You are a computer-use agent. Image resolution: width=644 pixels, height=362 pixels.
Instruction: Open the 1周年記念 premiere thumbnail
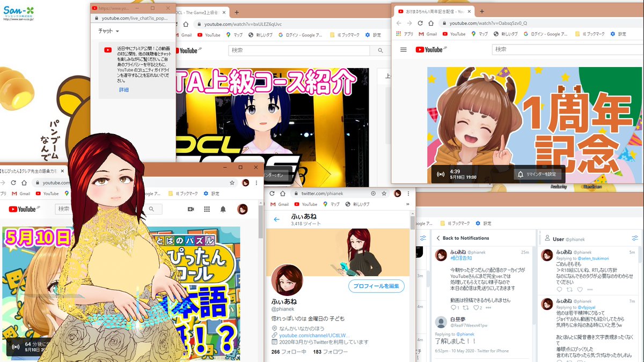[536, 125]
